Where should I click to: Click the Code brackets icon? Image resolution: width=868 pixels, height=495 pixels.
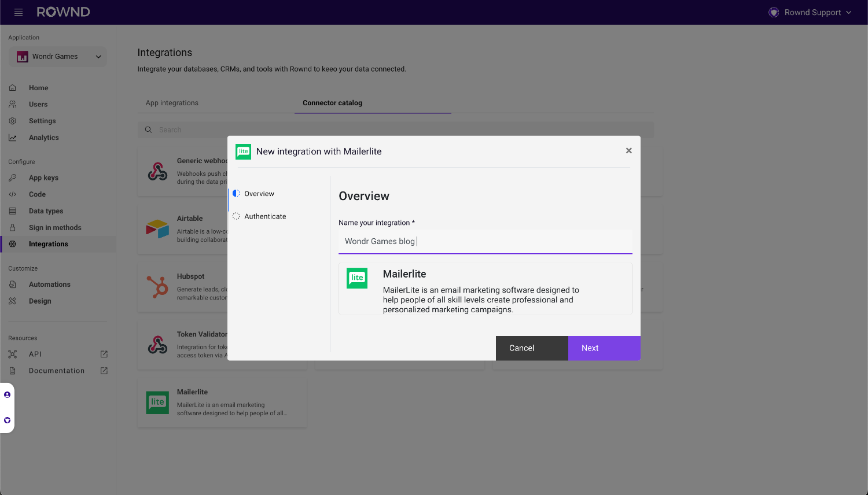click(x=13, y=194)
